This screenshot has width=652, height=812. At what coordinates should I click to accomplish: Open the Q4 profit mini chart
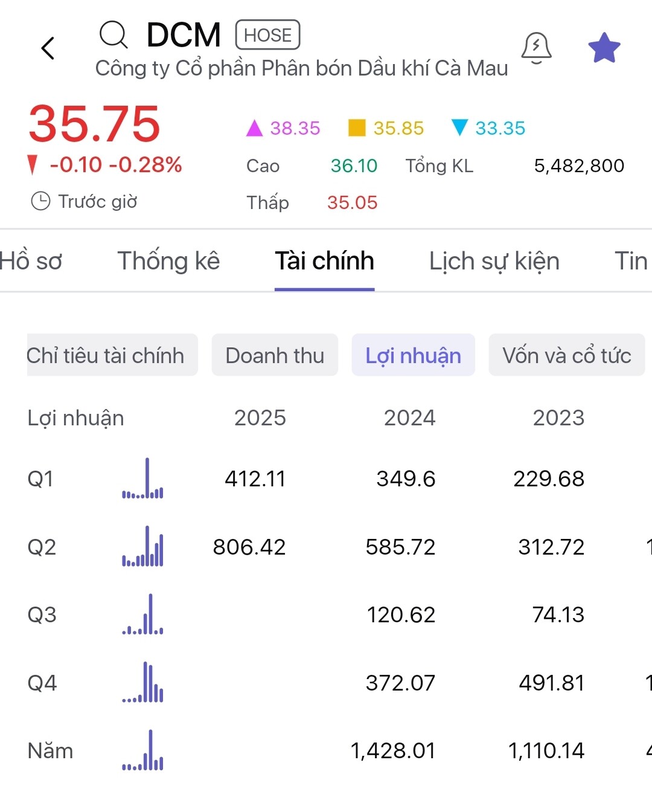click(x=143, y=683)
